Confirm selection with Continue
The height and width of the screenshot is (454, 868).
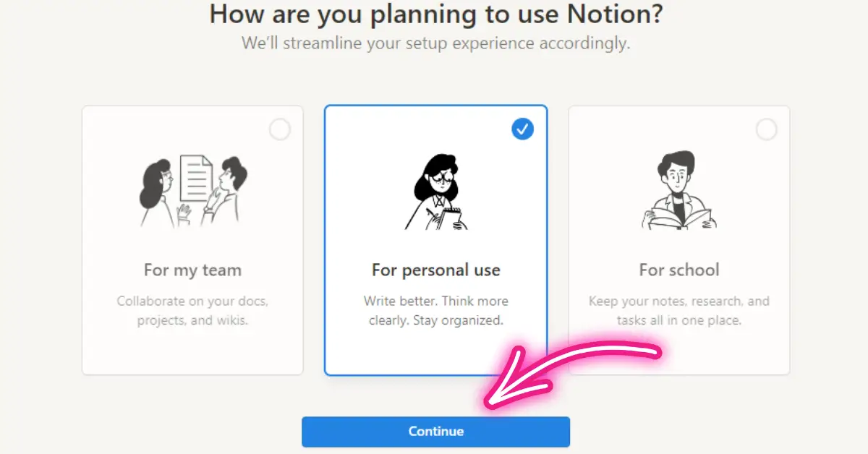435,431
